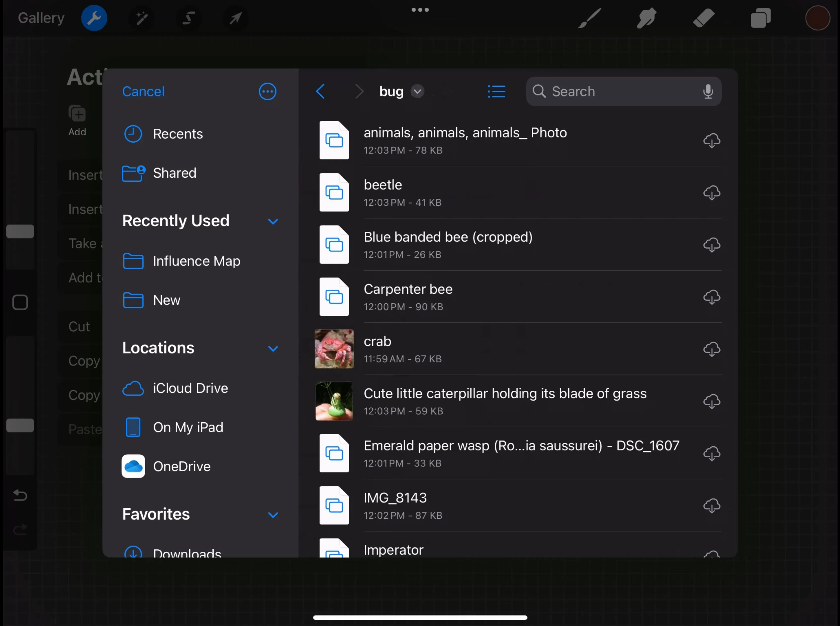Switch file browser to list view
The width and height of the screenshot is (840, 626).
pyautogui.click(x=496, y=91)
